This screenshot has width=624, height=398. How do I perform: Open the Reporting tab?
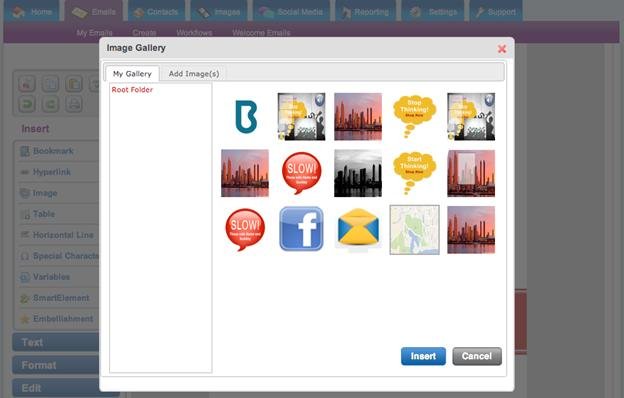point(366,12)
